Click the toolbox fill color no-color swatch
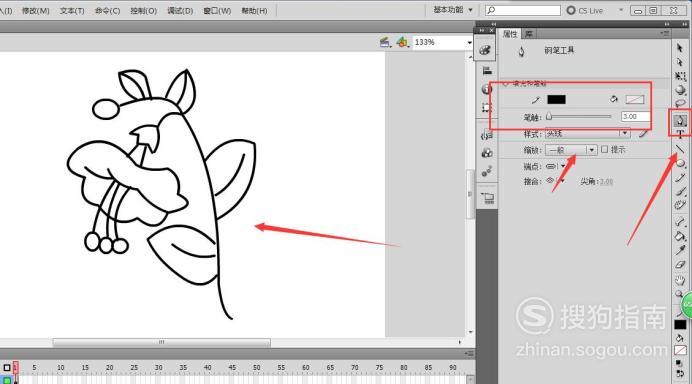This screenshot has height=384, width=692. 680,351
